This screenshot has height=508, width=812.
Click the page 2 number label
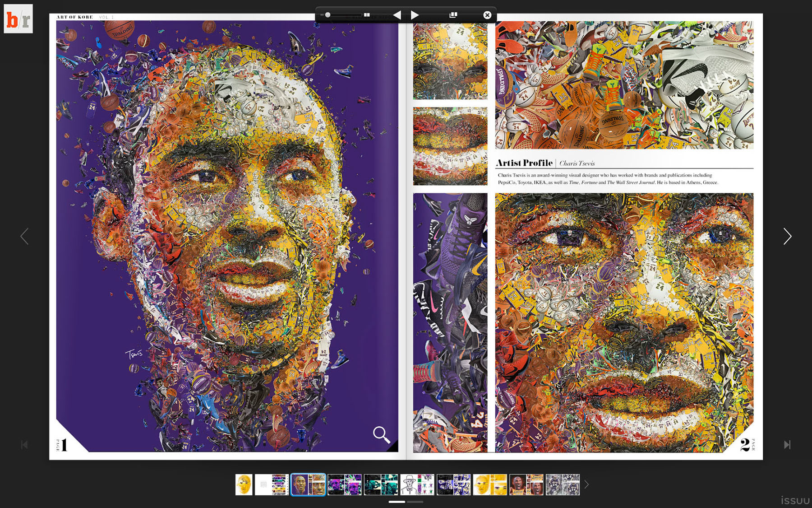pos(747,445)
